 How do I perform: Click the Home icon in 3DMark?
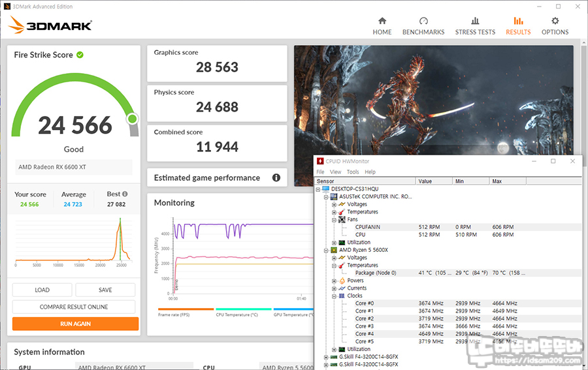coord(382,21)
